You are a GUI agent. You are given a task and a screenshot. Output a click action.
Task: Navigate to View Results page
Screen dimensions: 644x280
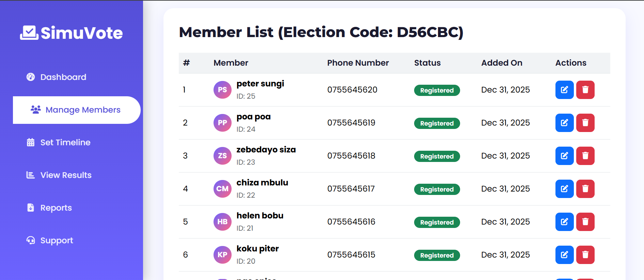66,175
